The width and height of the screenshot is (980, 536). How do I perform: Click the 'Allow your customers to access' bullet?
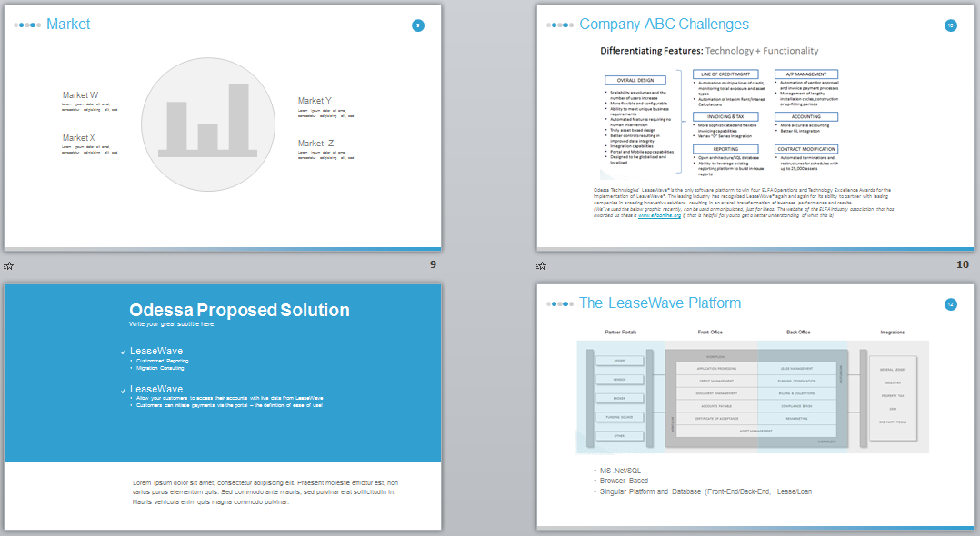tap(229, 398)
